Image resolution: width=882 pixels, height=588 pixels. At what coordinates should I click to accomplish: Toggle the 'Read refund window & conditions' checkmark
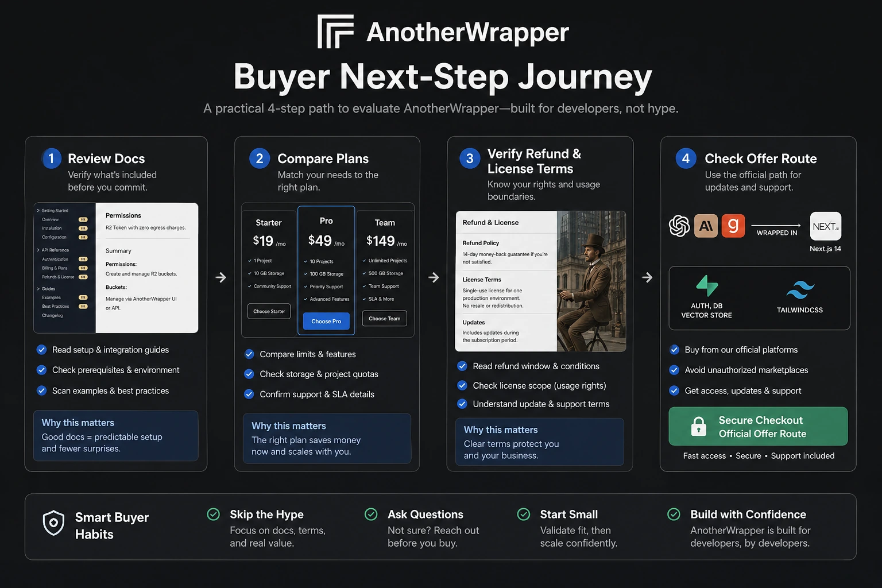462,366
